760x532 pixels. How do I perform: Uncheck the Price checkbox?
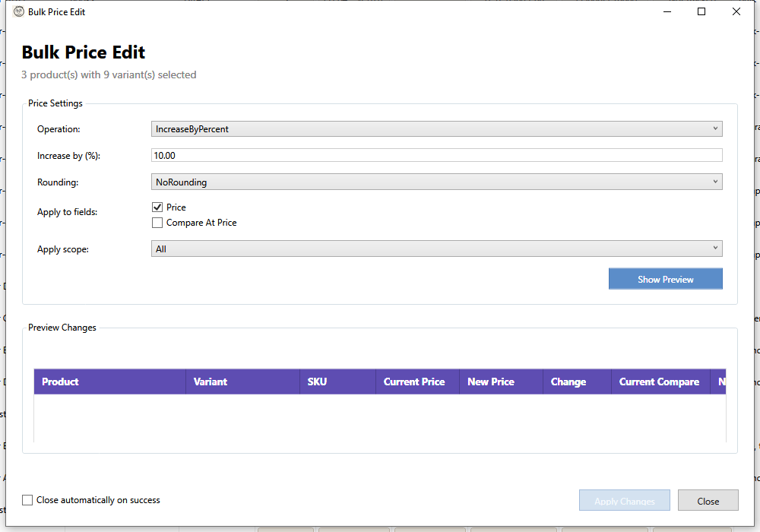tap(157, 207)
